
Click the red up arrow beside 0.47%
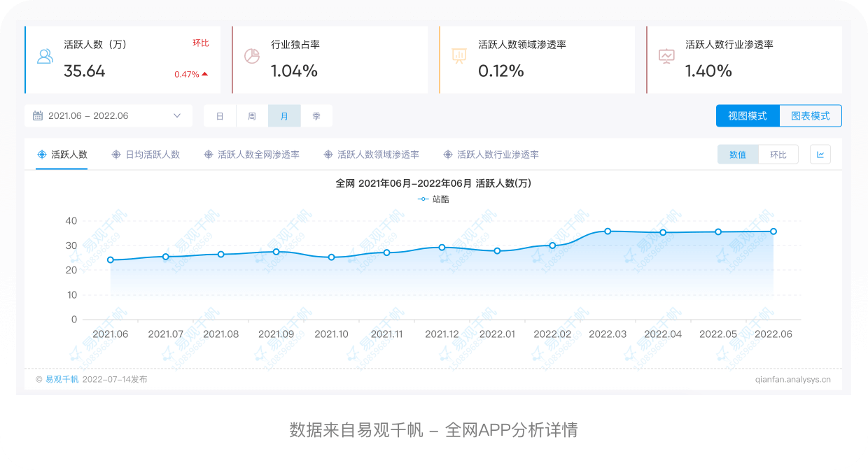pyautogui.click(x=204, y=74)
